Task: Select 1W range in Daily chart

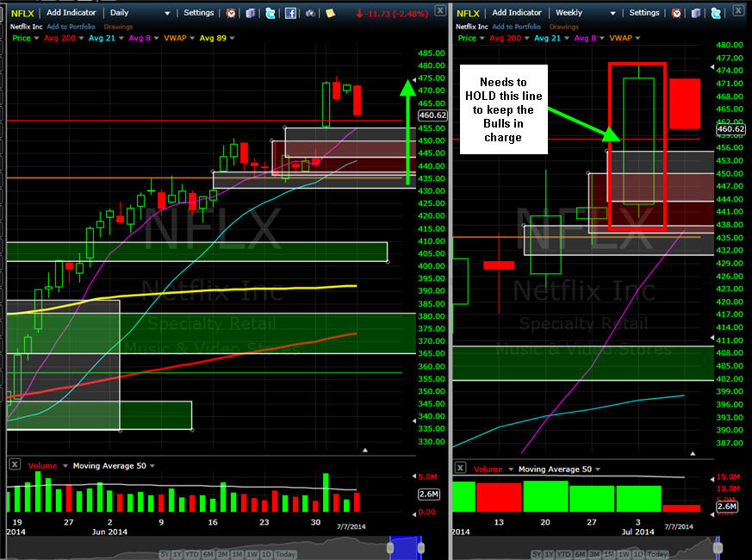Action: pyautogui.click(x=252, y=554)
